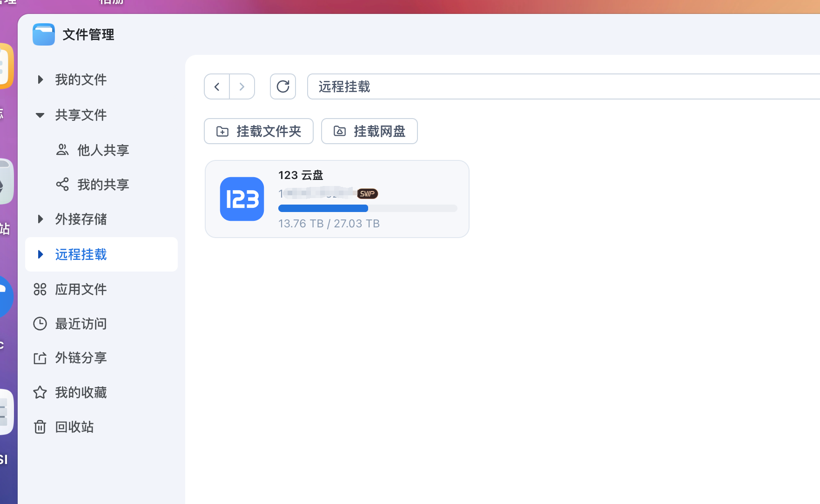The height and width of the screenshot is (504, 820).
Task: Click the 他人共享 people icon
Action: (x=62, y=150)
